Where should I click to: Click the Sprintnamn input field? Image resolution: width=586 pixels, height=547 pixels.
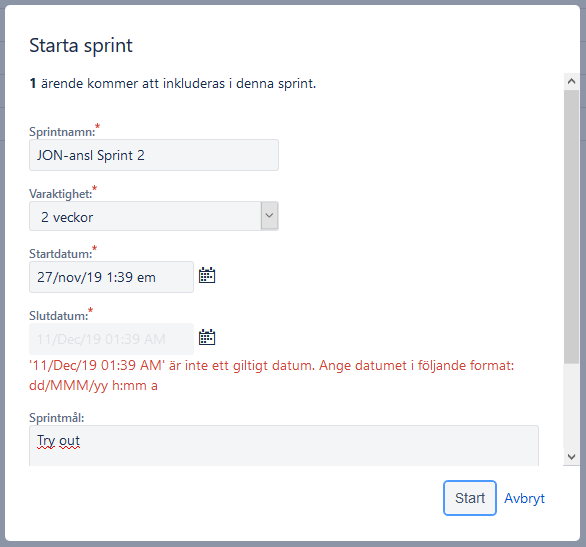pyautogui.click(x=154, y=155)
